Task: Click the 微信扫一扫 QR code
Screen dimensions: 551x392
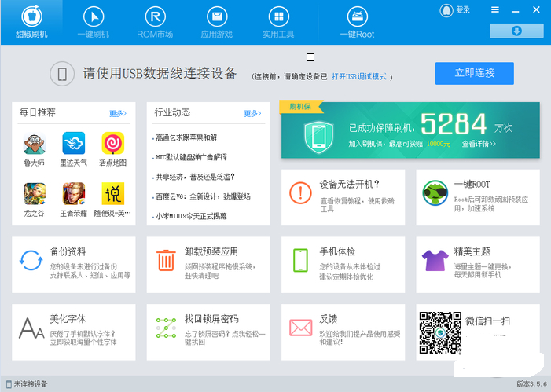Action: 440,332
